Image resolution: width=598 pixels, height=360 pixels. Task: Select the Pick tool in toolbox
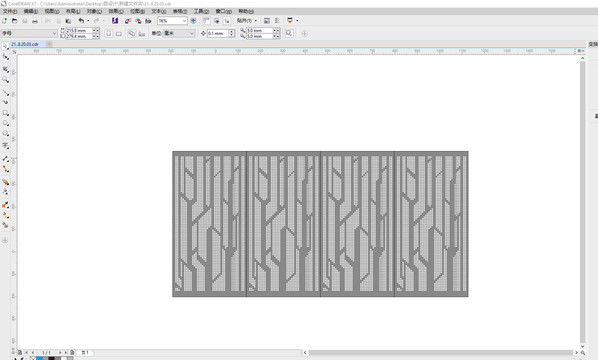click(x=5, y=46)
